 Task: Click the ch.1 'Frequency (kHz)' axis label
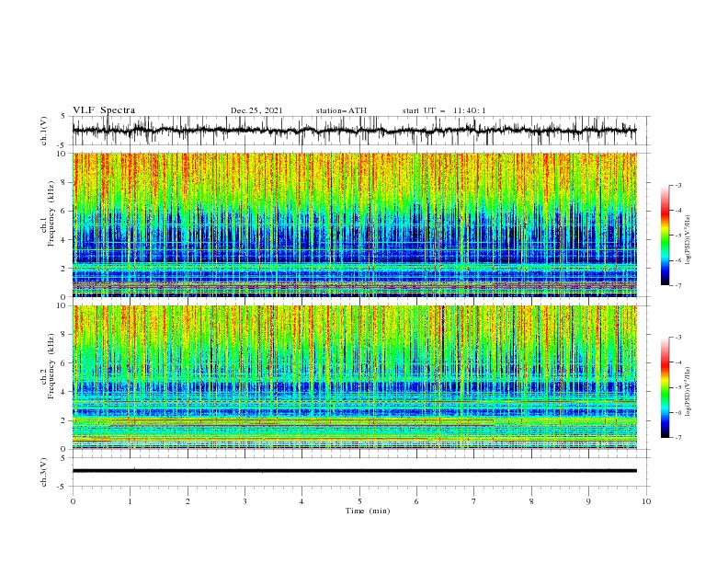(x=51, y=213)
